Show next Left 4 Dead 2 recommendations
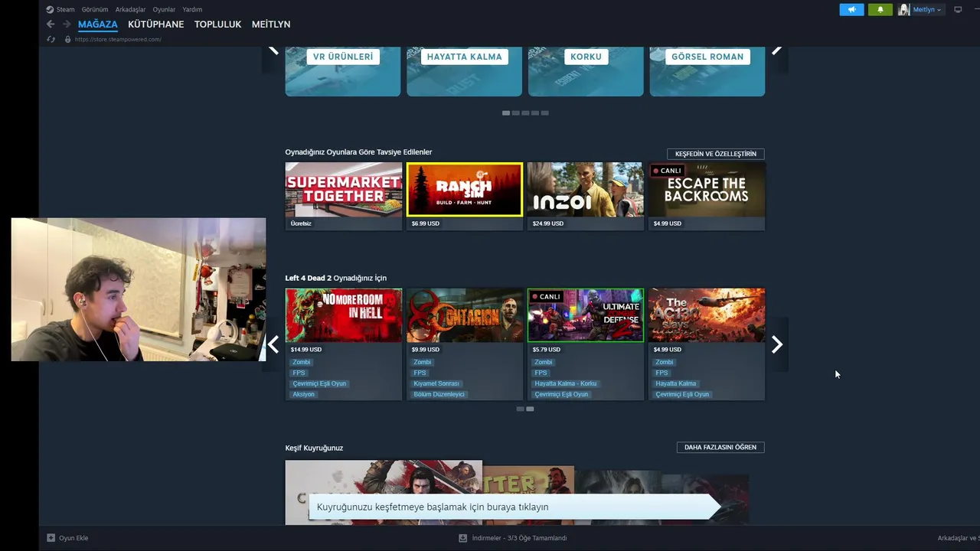Image resolution: width=980 pixels, height=551 pixels. tap(777, 344)
